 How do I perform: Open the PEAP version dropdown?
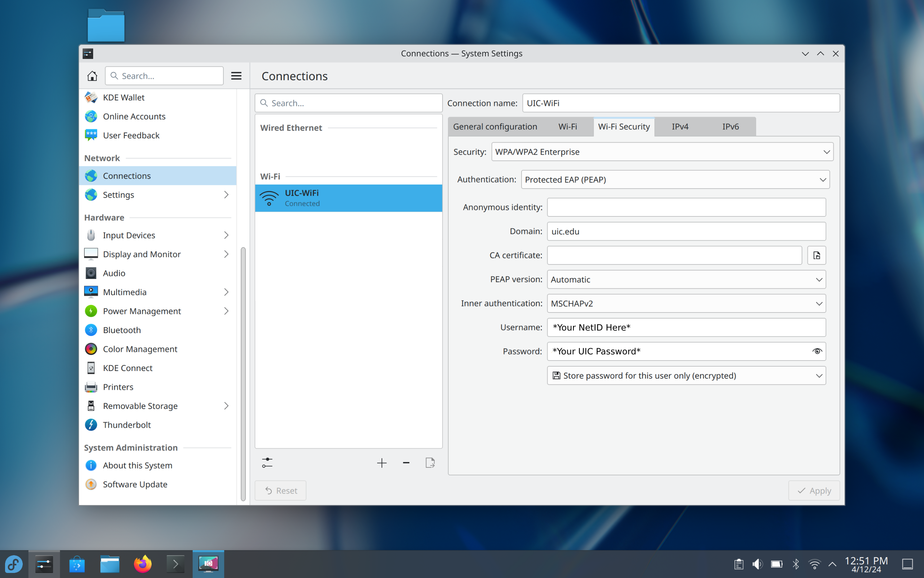click(x=686, y=280)
